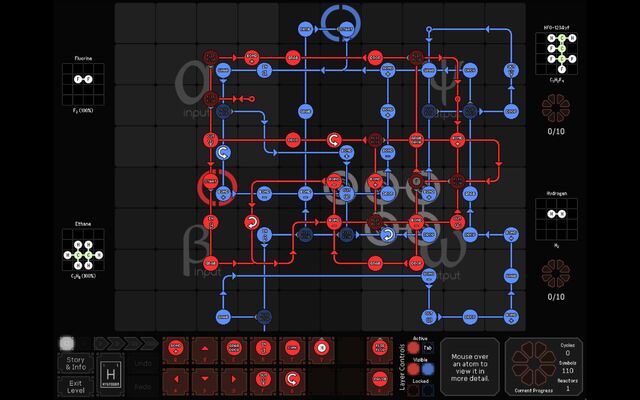Toggle the red layer lock

click(x=413, y=390)
